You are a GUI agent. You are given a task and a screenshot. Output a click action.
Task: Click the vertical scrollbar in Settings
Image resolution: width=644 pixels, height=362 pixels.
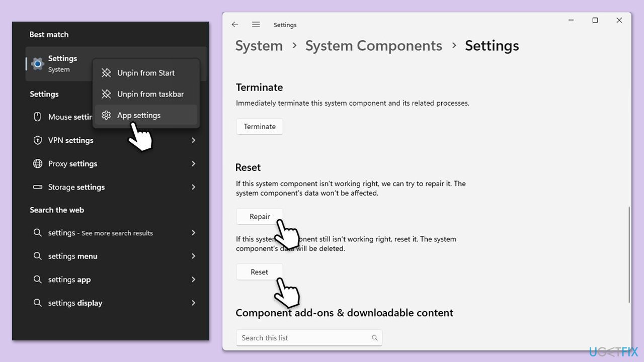[x=628, y=254]
